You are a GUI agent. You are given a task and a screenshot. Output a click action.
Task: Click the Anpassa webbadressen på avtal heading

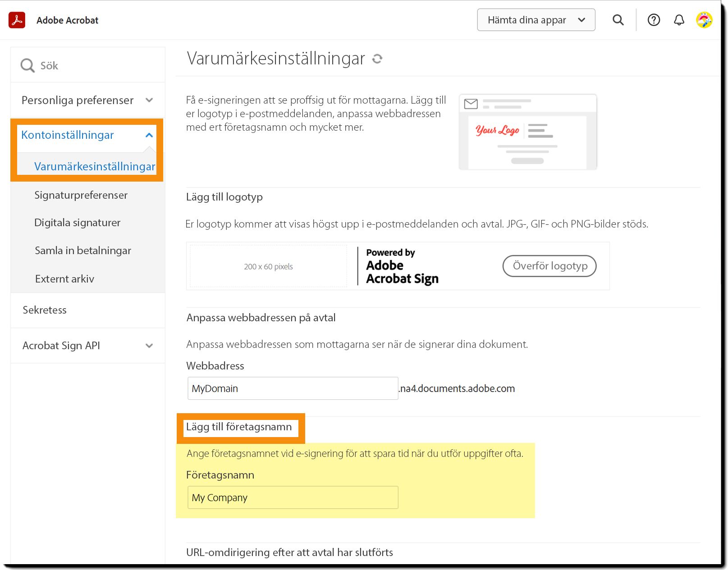(261, 318)
